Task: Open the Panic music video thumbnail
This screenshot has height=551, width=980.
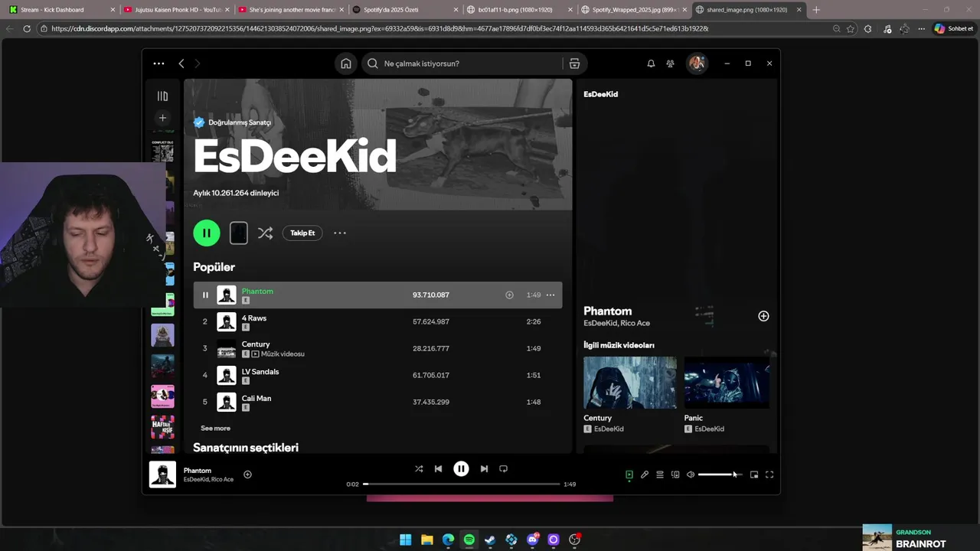Action: pyautogui.click(x=727, y=383)
